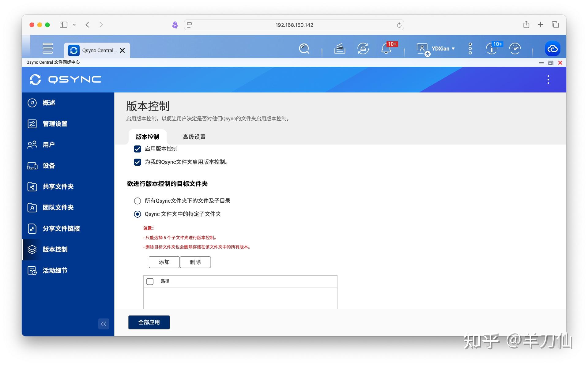Viewport: 588px width, 365px height.
Task: Open the Safari tab chevron dropdown
Action: [x=74, y=25]
